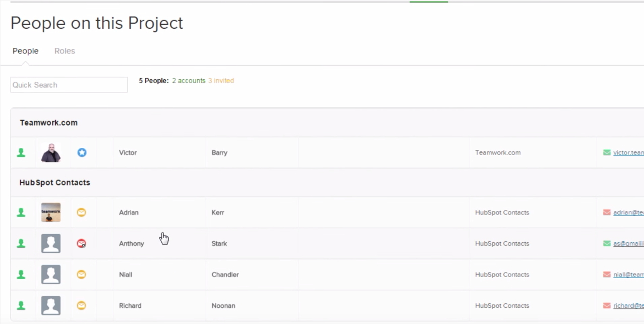Viewport: 644px width, 324px height.
Task: Open Adrian Kerr's profile photo
Action: (x=51, y=212)
